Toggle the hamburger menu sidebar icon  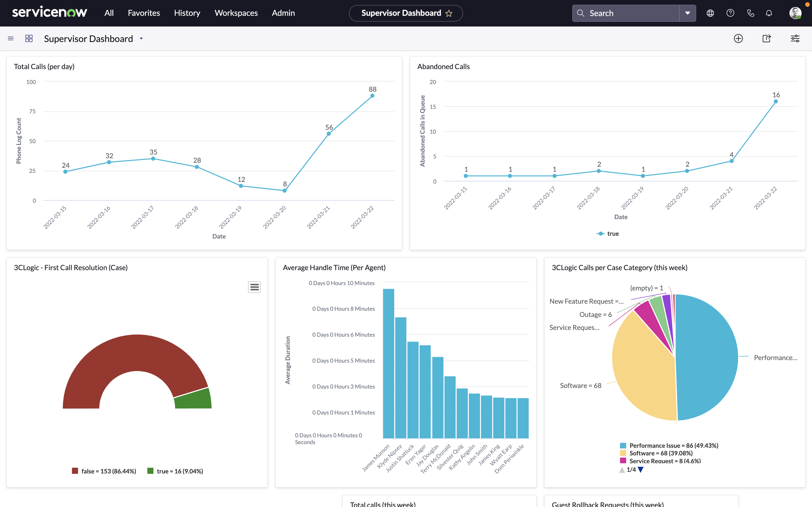(x=10, y=39)
